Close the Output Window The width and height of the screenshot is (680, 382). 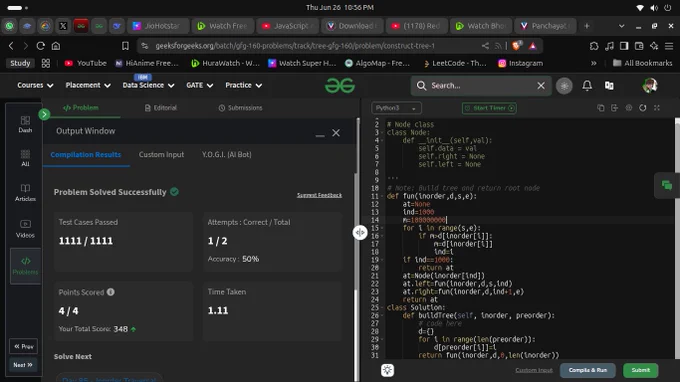pos(336,133)
